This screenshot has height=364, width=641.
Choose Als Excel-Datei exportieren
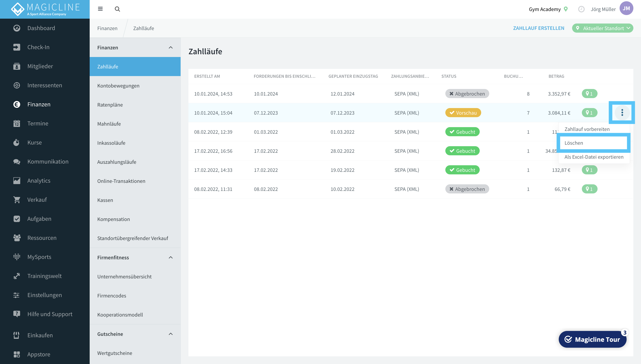[x=594, y=157]
